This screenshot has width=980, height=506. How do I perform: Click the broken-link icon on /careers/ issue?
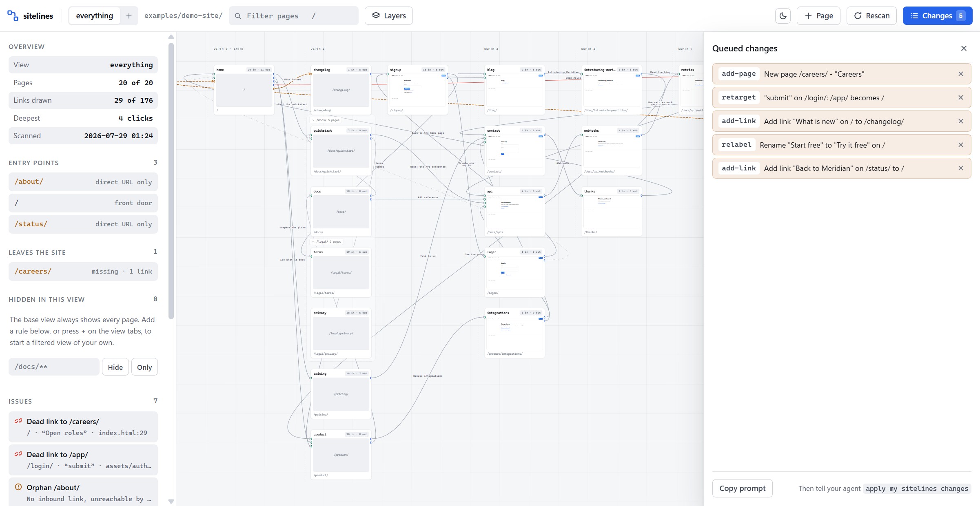[x=18, y=421]
